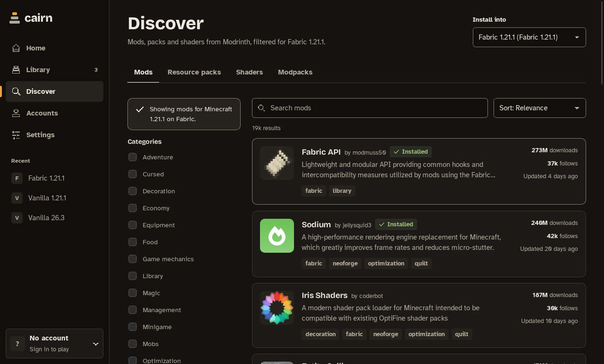Open the Install into instance dropdown
Image resolution: width=604 pixels, height=364 pixels.
[529, 37]
